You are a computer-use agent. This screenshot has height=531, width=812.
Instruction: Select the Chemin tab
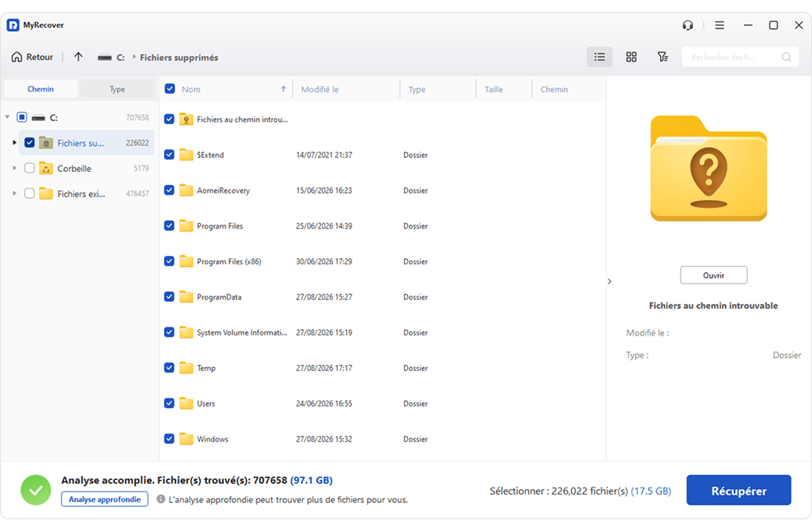click(x=41, y=89)
